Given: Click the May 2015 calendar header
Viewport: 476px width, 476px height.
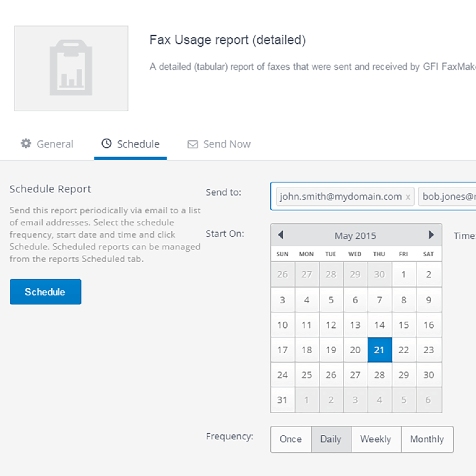Looking at the screenshot, I should (x=355, y=236).
